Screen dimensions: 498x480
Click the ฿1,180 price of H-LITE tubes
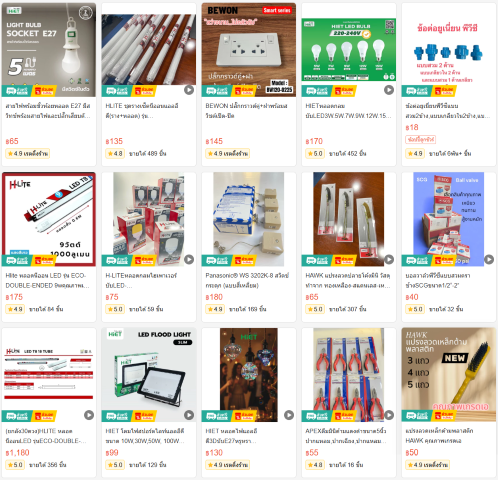18,453
